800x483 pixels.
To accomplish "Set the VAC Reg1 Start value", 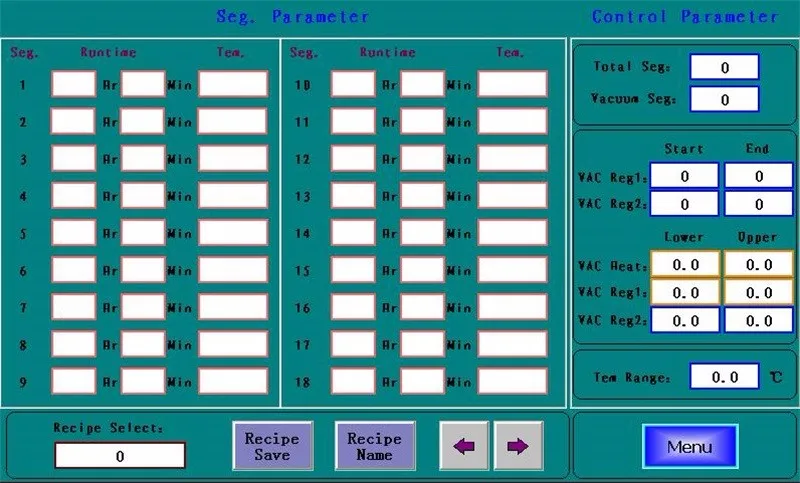I will [x=684, y=176].
